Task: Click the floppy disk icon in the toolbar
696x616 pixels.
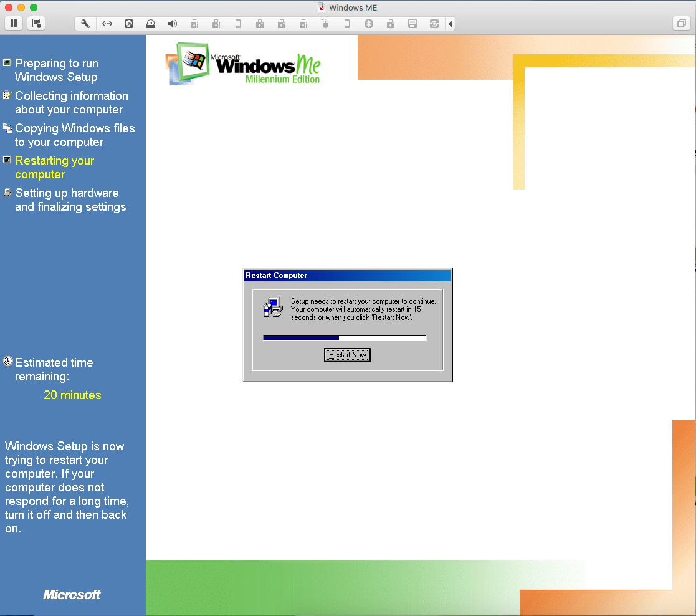Action: point(412,24)
